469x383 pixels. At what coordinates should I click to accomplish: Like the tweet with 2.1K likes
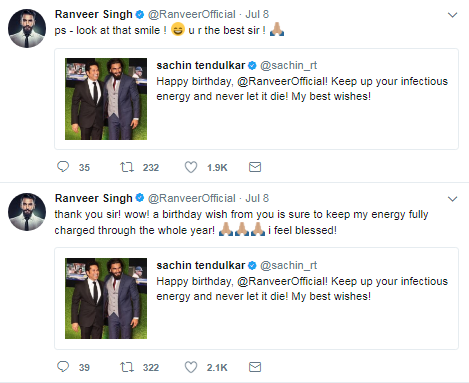point(191,367)
